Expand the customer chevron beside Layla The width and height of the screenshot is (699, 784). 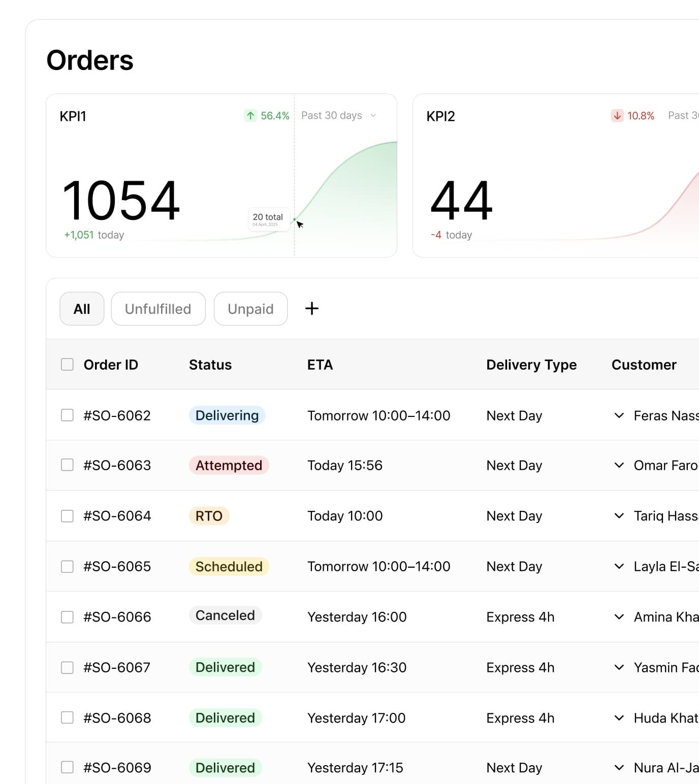point(619,566)
